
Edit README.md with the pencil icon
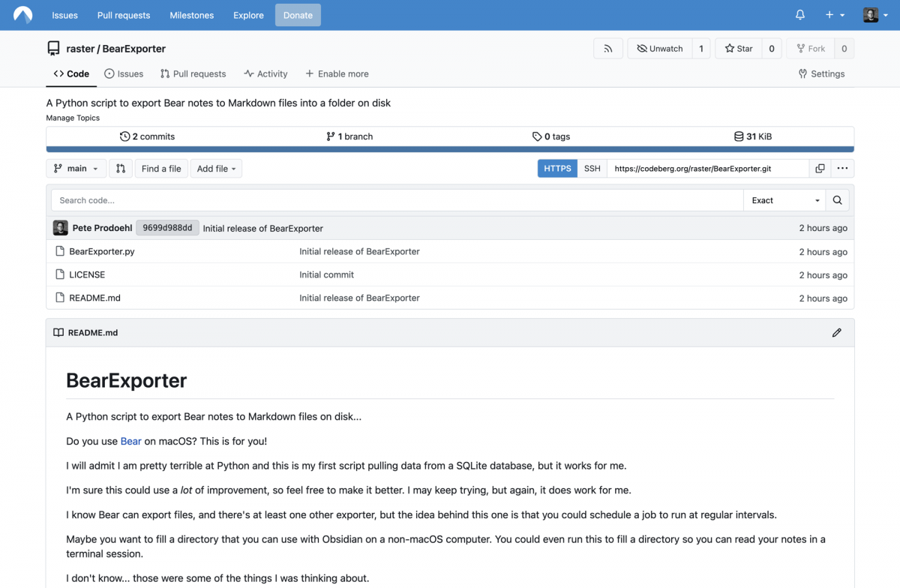(837, 332)
